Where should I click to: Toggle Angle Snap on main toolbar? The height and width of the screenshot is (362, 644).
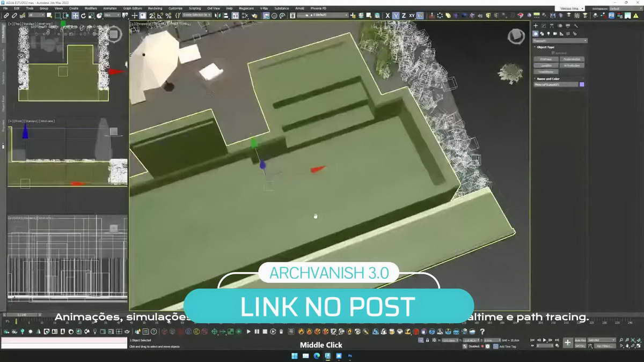point(160,16)
